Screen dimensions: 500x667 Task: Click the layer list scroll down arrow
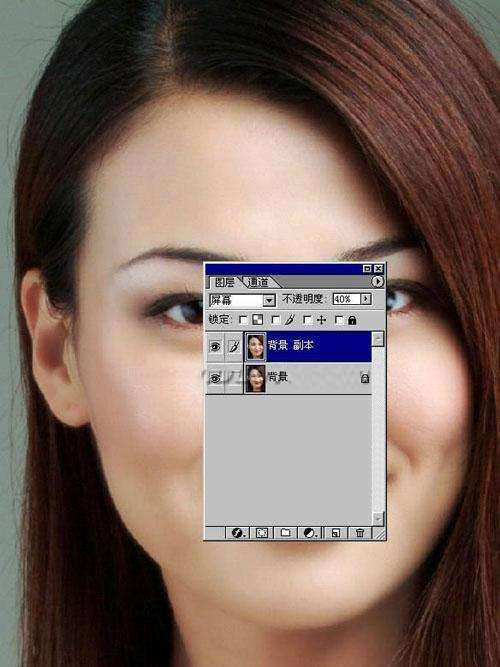[x=378, y=519]
